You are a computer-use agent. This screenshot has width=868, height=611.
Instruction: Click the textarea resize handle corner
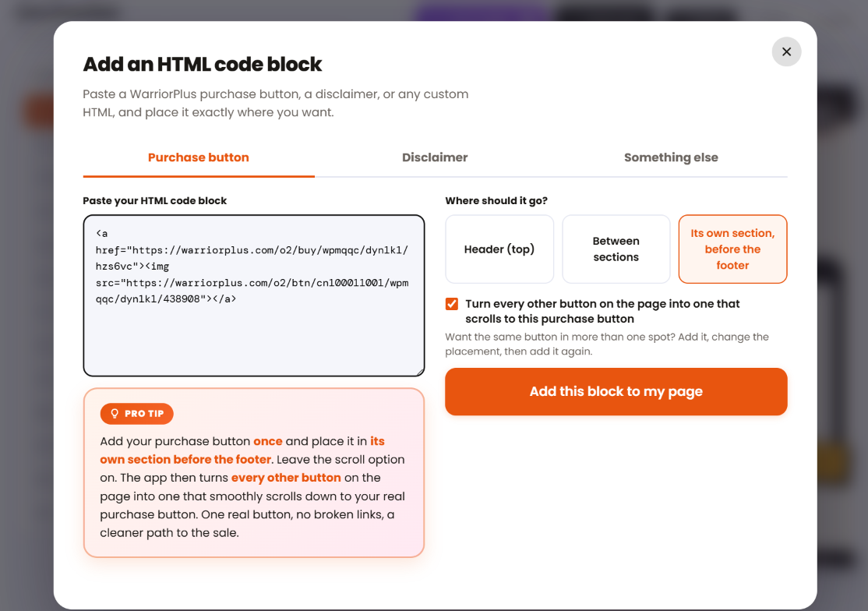[x=420, y=372]
